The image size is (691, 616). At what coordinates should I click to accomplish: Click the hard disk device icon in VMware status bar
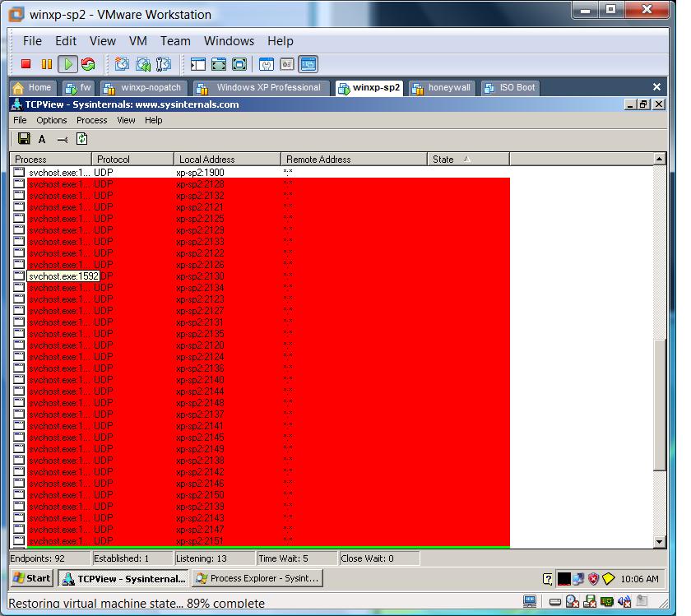point(555,601)
